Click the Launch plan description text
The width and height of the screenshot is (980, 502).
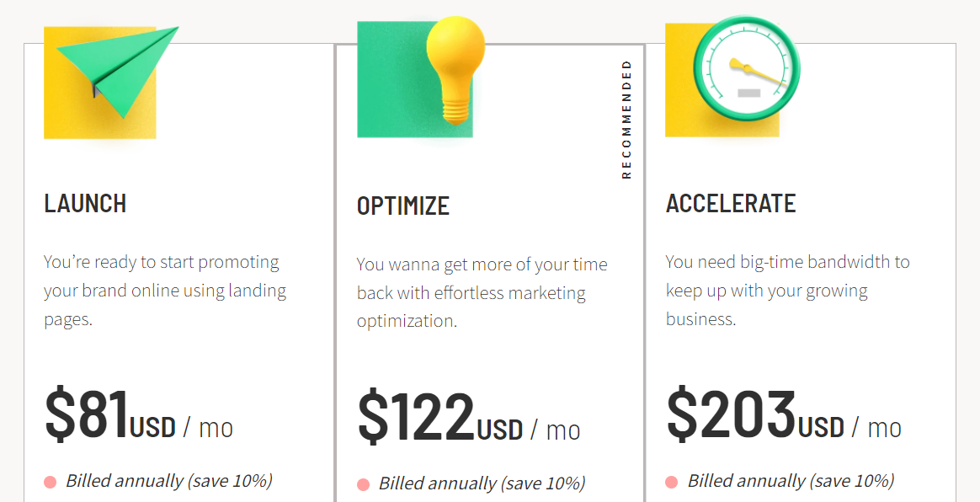point(165,291)
